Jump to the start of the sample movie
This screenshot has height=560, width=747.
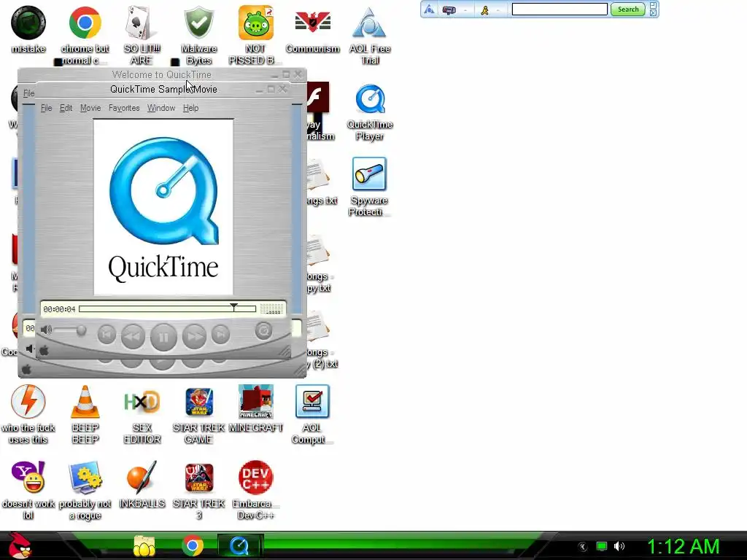coord(107,334)
